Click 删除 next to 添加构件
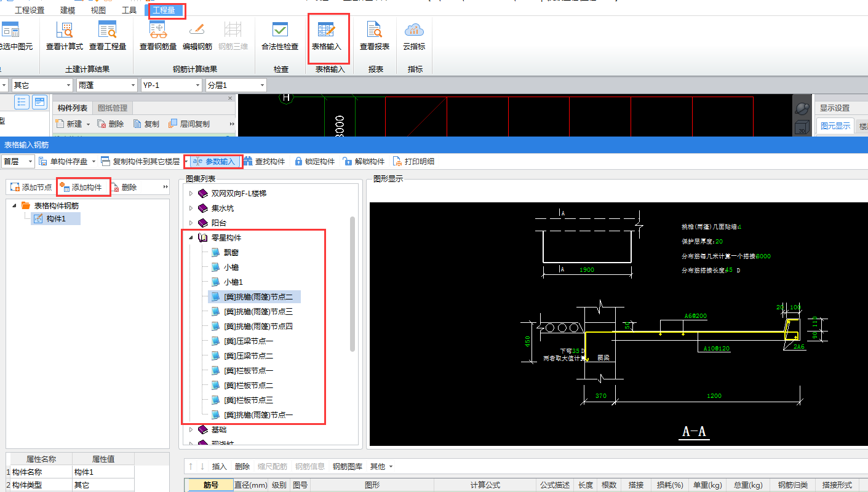This screenshot has height=492, width=868. point(124,187)
